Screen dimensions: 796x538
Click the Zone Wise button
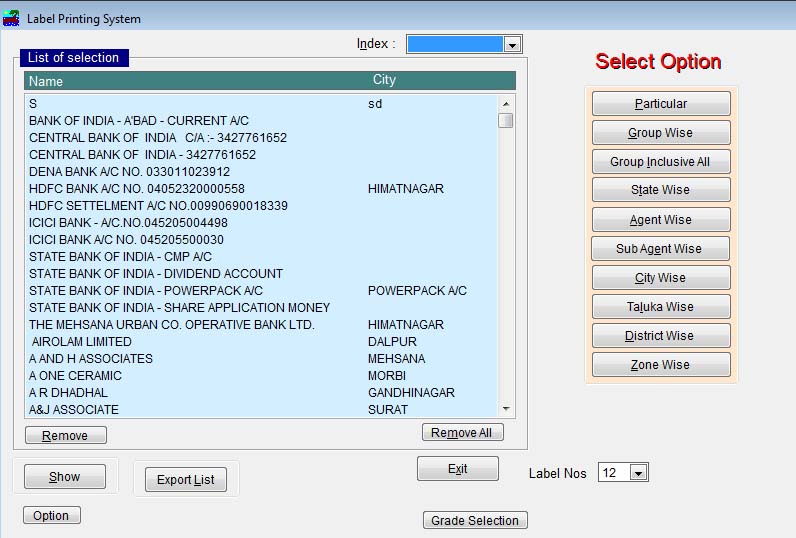[x=661, y=364]
